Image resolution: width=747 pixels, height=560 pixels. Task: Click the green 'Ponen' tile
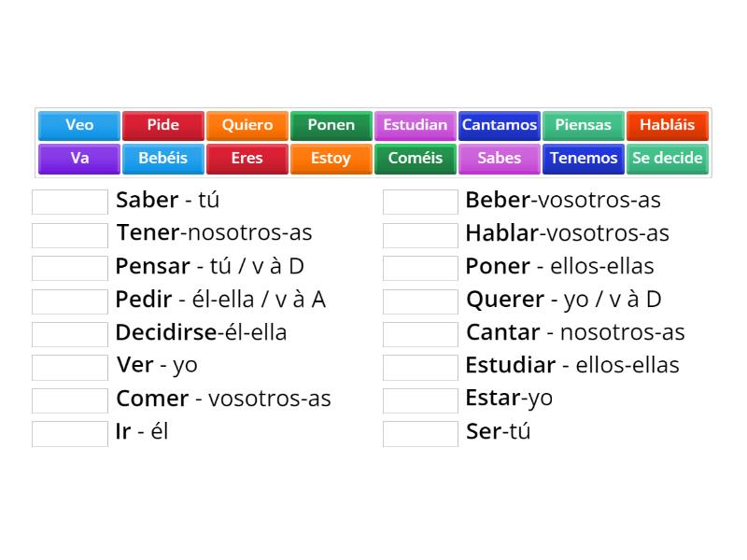click(331, 125)
